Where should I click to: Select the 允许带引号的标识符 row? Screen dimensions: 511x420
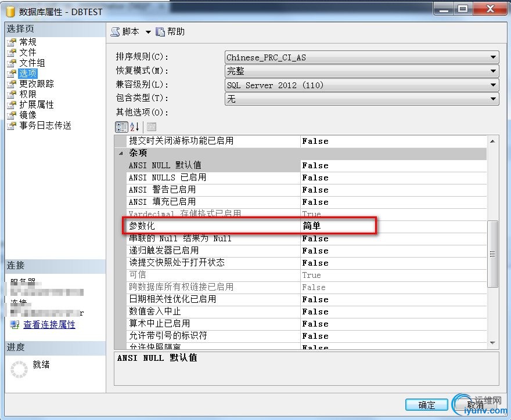[307, 336]
